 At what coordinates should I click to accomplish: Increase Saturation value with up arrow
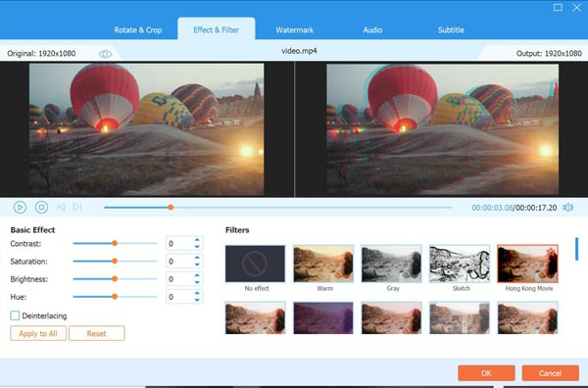click(197, 258)
